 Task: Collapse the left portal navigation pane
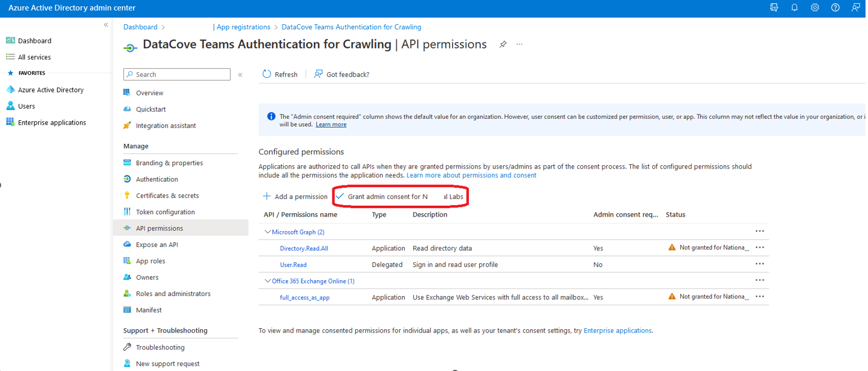[x=106, y=25]
